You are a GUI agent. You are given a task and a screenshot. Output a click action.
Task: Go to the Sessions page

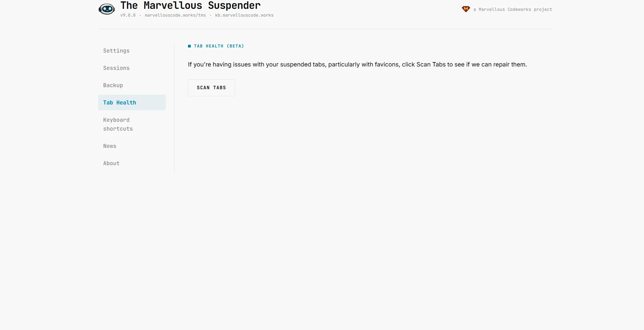132,68
